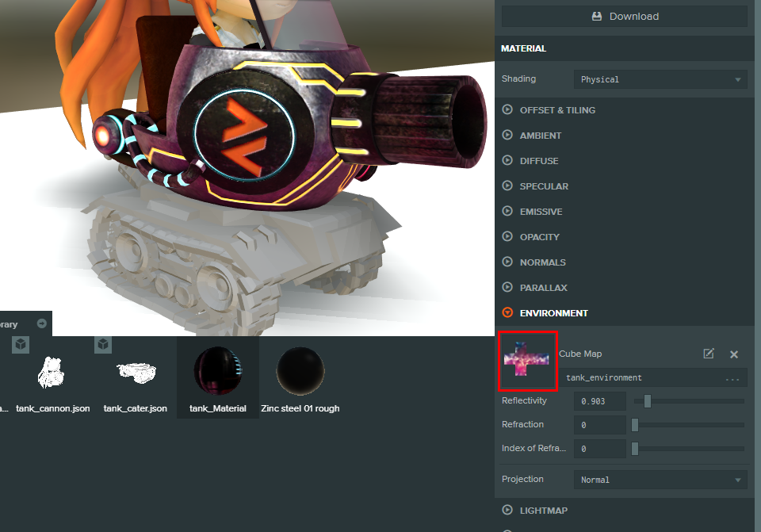Click the Reflectivity label
The image size is (761, 532).
[x=524, y=400]
